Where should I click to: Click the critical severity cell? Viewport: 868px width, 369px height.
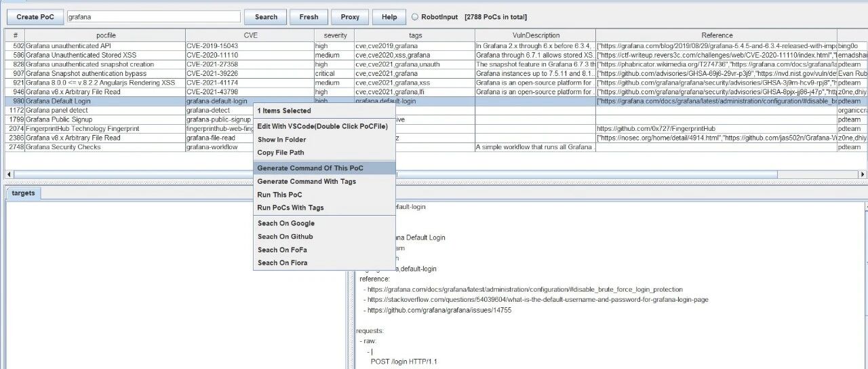click(x=334, y=73)
